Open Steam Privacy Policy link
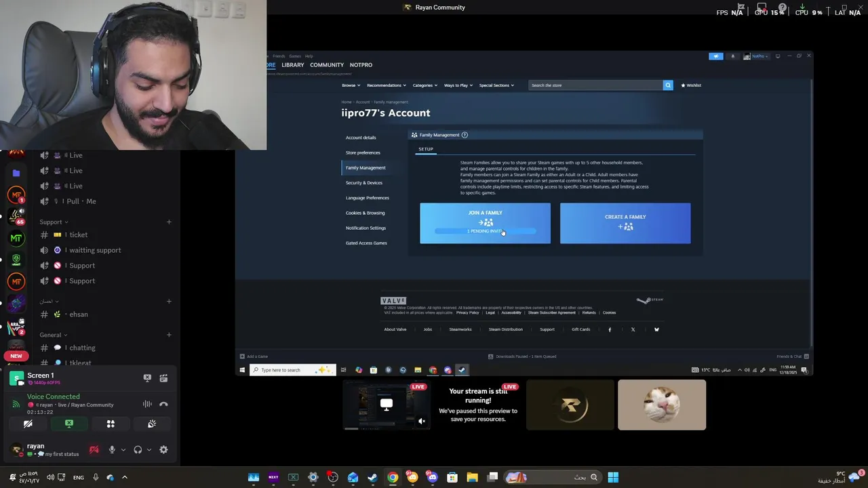Image resolution: width=868 pixels, height=488 pixels. 467,312
